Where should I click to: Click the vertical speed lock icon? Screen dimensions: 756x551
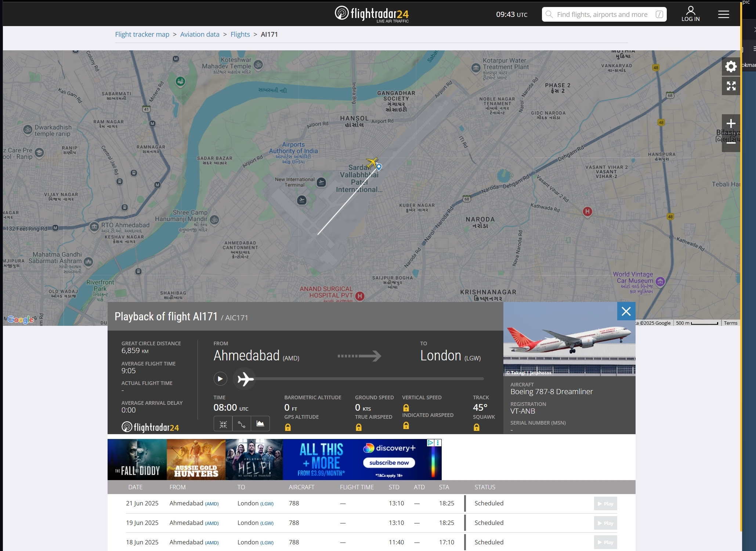[406, 408]
